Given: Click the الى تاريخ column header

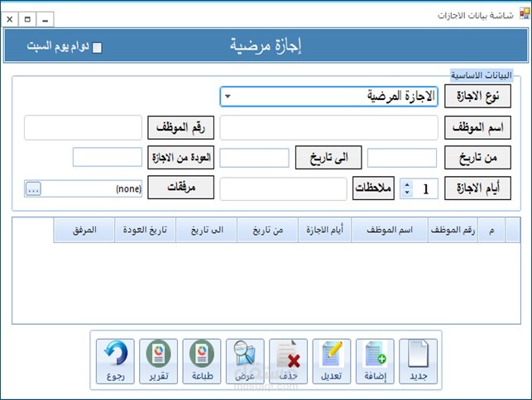Looking at the screenshot, I should 207,231.
